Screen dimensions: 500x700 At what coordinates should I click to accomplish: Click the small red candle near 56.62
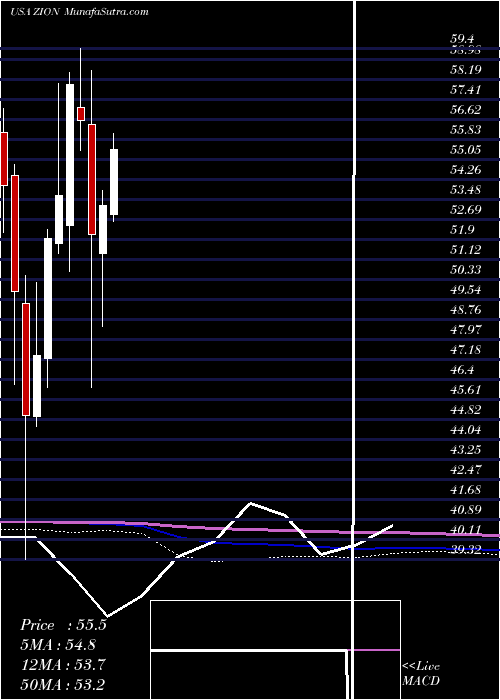coord(81,114)
